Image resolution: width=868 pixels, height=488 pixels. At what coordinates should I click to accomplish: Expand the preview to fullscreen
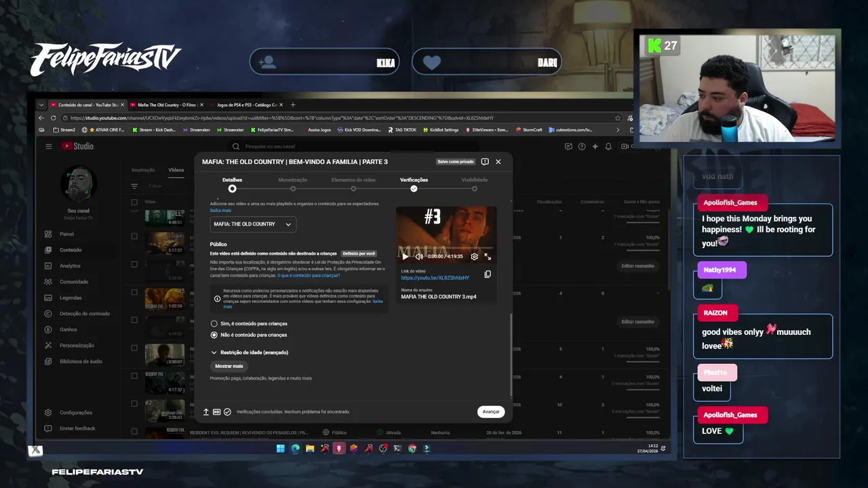coord(488,256)
